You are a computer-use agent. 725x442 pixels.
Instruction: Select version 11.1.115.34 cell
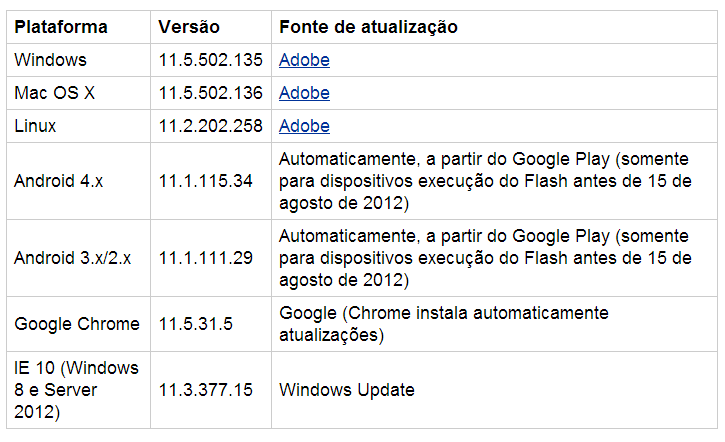[206, 181]
